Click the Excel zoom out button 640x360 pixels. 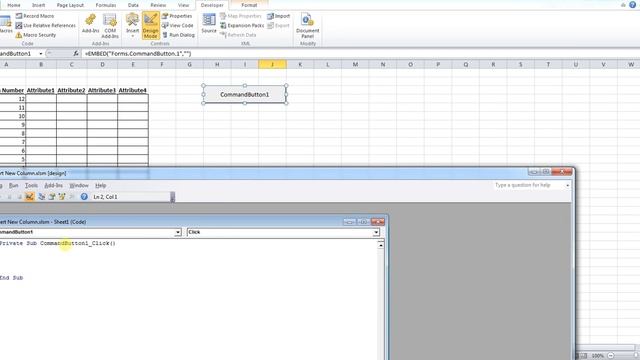click(x=611, y=356)
